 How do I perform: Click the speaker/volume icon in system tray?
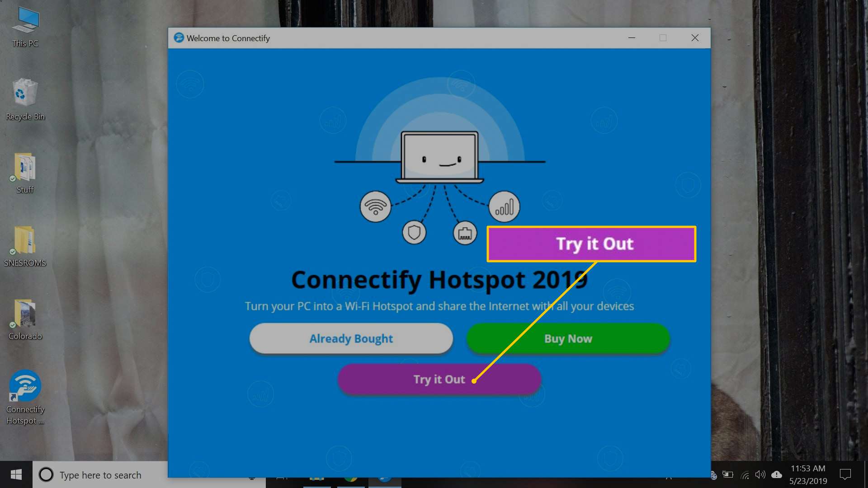759,474
